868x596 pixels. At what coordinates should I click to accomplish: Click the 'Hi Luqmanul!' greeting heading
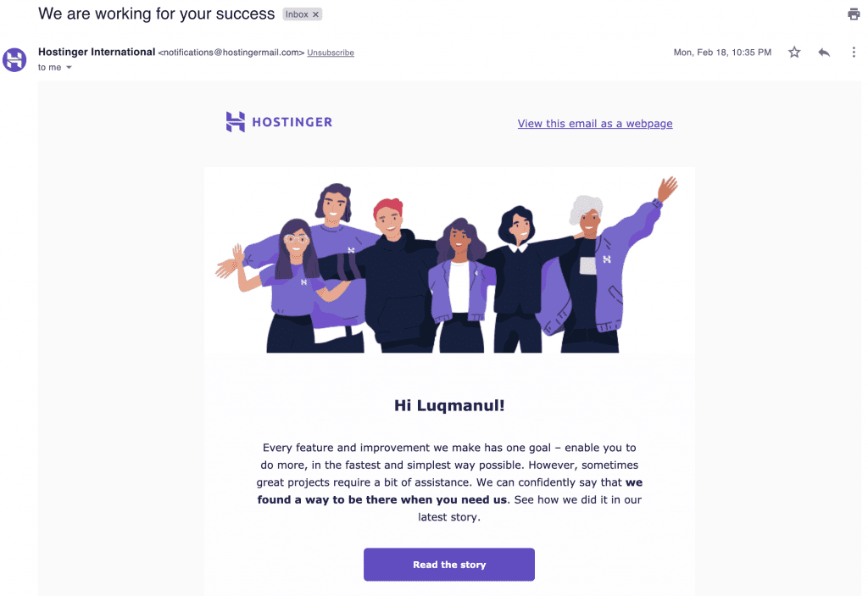click(x=449, y=405)
